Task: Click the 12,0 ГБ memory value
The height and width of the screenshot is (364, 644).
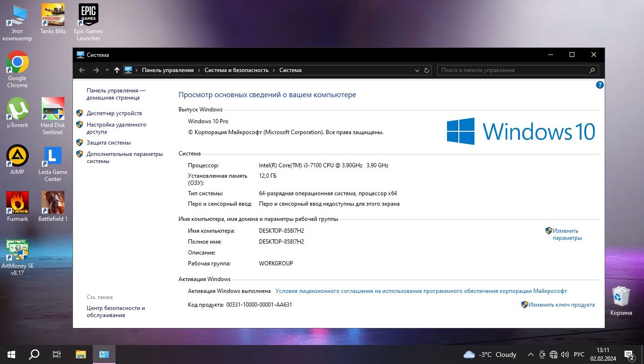Action: point(268,176)
